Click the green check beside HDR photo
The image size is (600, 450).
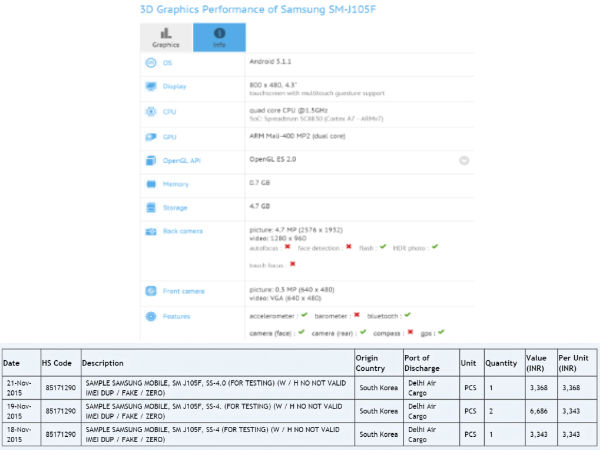click(435, 247)
